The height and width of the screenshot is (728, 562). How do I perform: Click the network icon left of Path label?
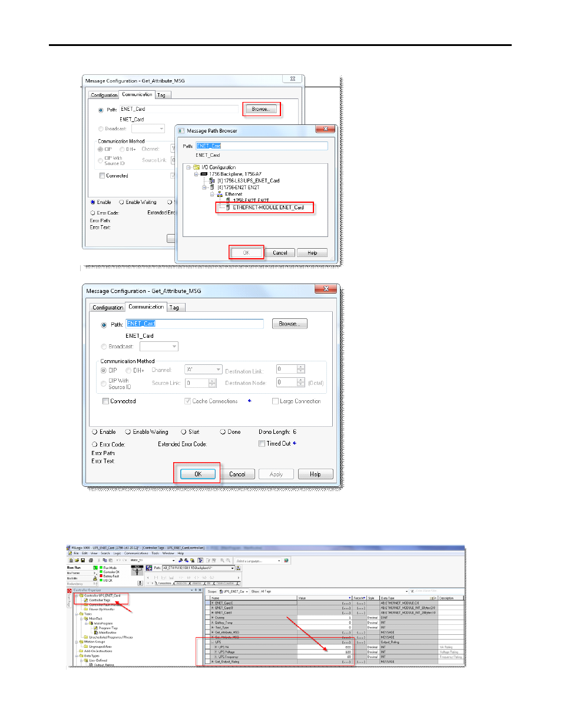[148, 568]
